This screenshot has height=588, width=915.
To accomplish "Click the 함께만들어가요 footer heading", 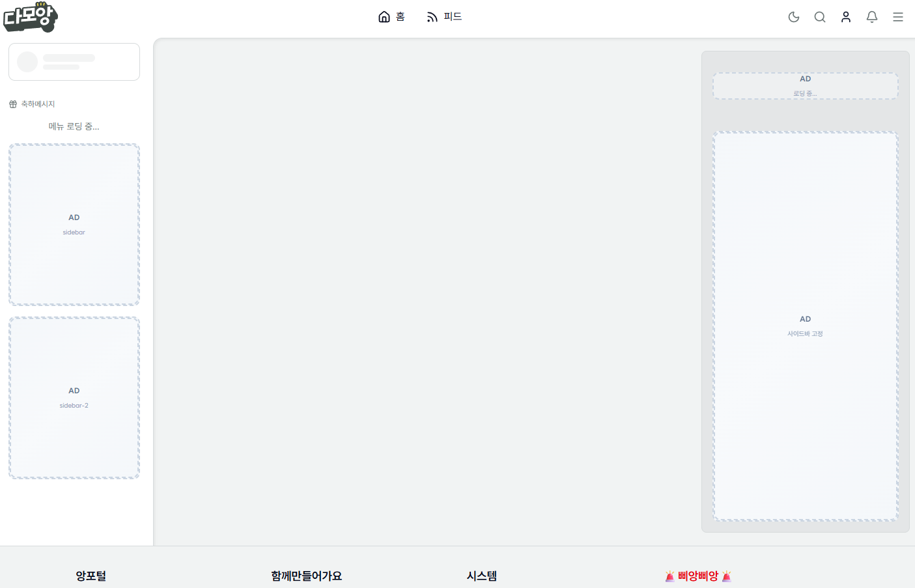I will pyautogui.click(x=307, y=576).
